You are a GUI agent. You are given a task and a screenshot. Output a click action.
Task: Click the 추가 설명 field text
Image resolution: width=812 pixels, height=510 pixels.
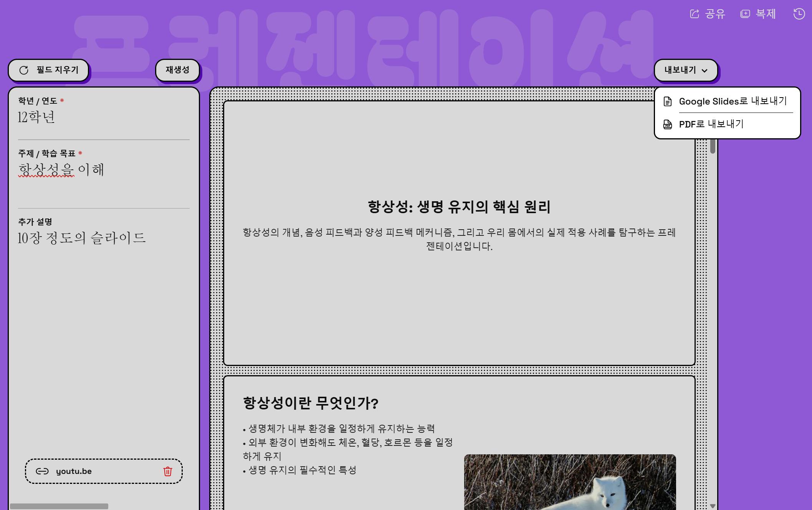81,238
